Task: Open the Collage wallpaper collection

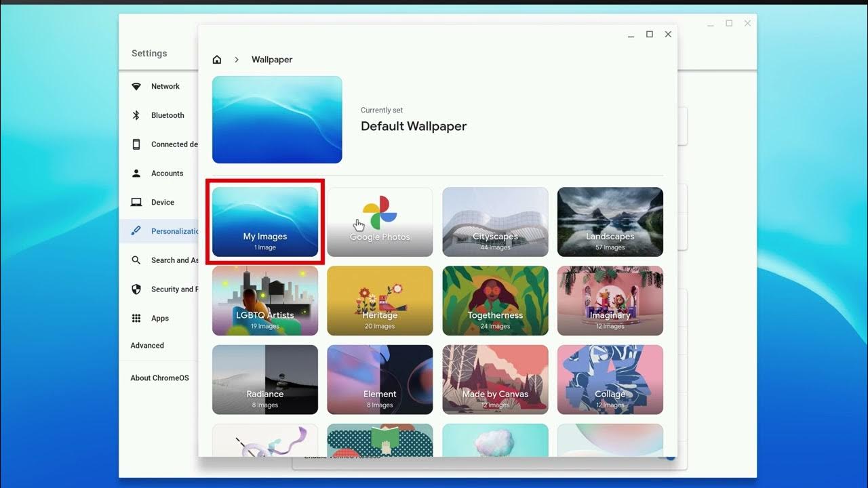Action: (x=610, y=380)
